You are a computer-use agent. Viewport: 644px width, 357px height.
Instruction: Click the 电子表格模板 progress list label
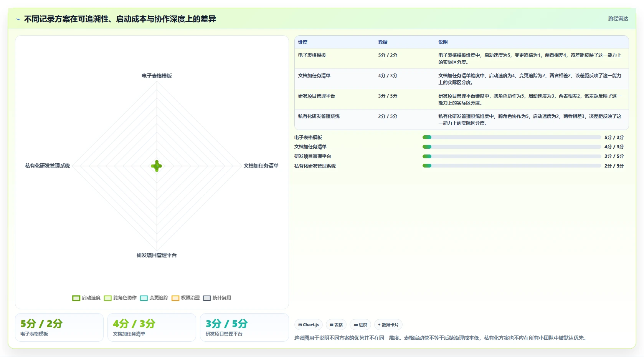tap(308, 137)
